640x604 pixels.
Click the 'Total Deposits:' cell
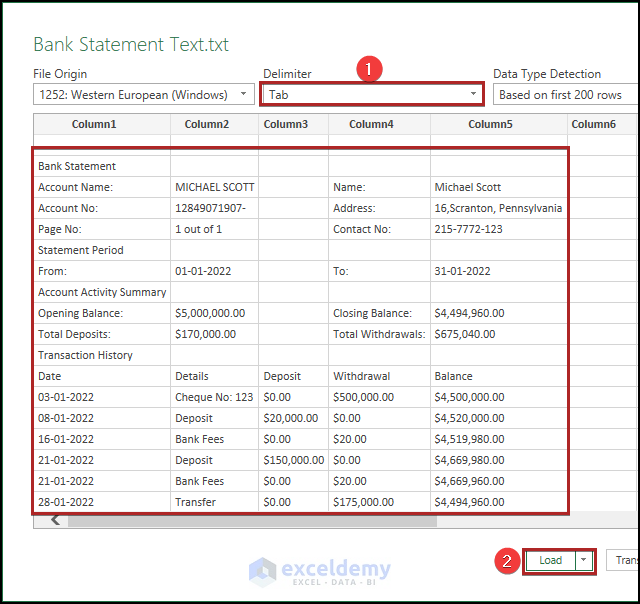tap(102, 334)
